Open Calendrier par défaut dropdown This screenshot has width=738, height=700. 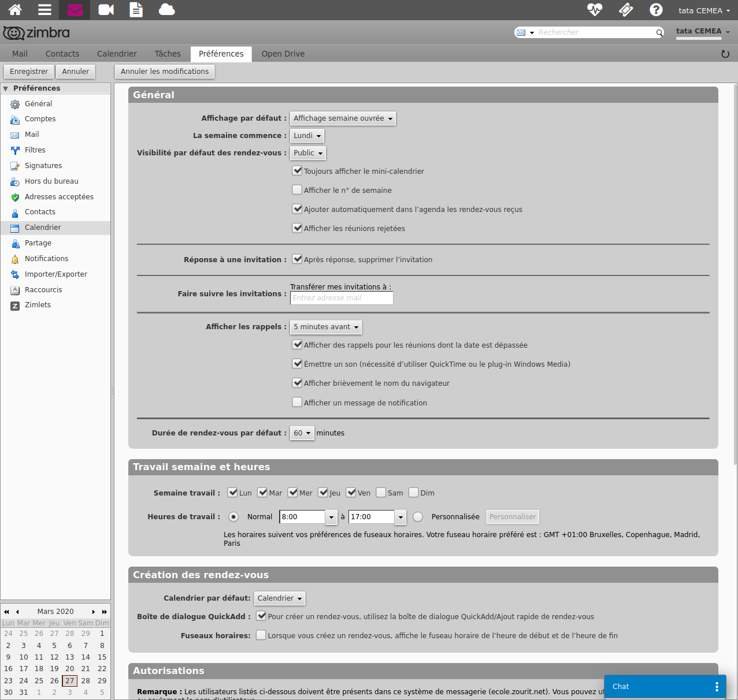[x=280, y=598]
